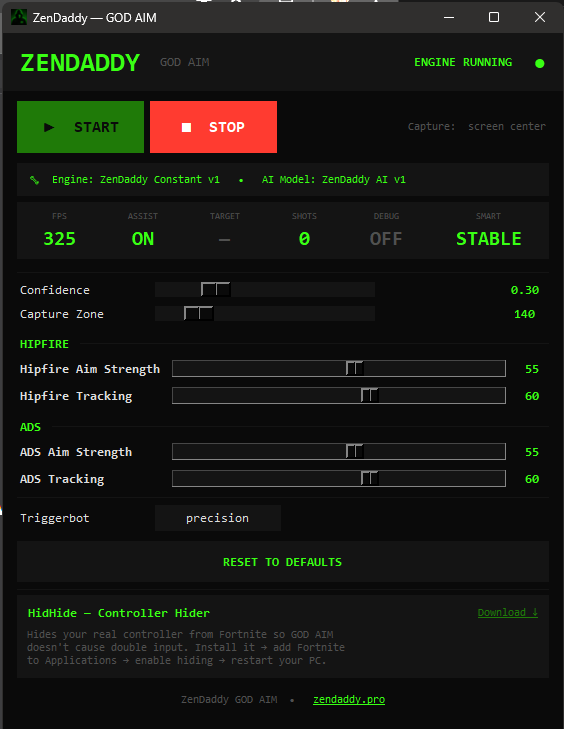This screenshot has height=729, width=564.
Task: Click the Triggerbot label
Action: [x=54, y=518]
